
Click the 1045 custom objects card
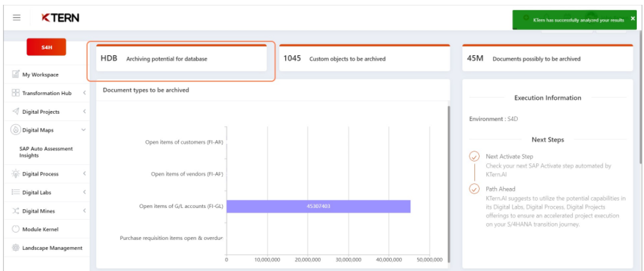[364, 58]
